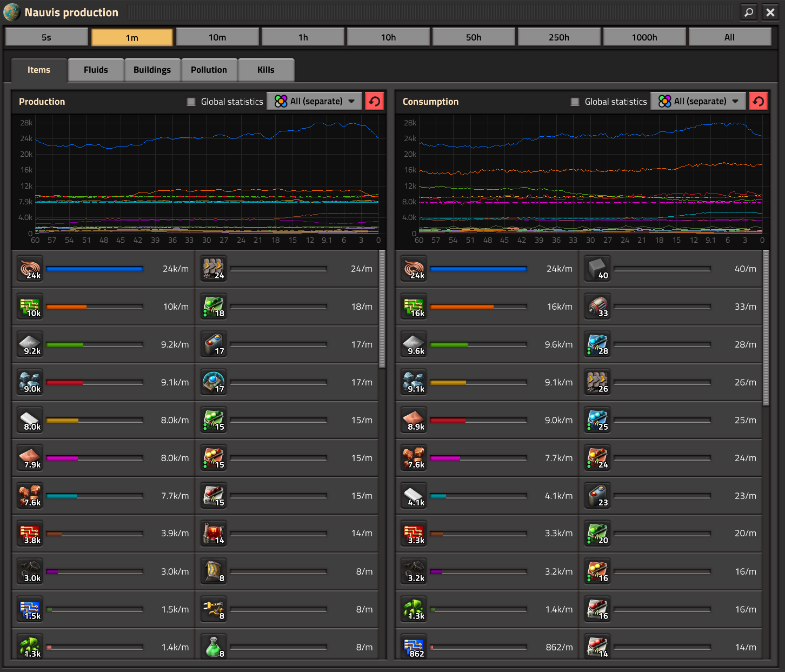The width and height of the screenshot is (785, 672).
Task: Select the electric engine icon showing 33
Action: point(597,307)
